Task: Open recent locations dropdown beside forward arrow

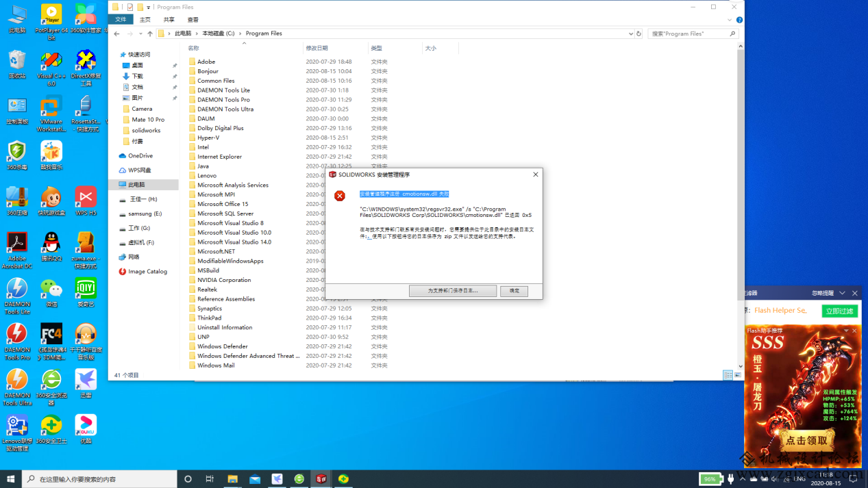Action: [x=141, y=34]
